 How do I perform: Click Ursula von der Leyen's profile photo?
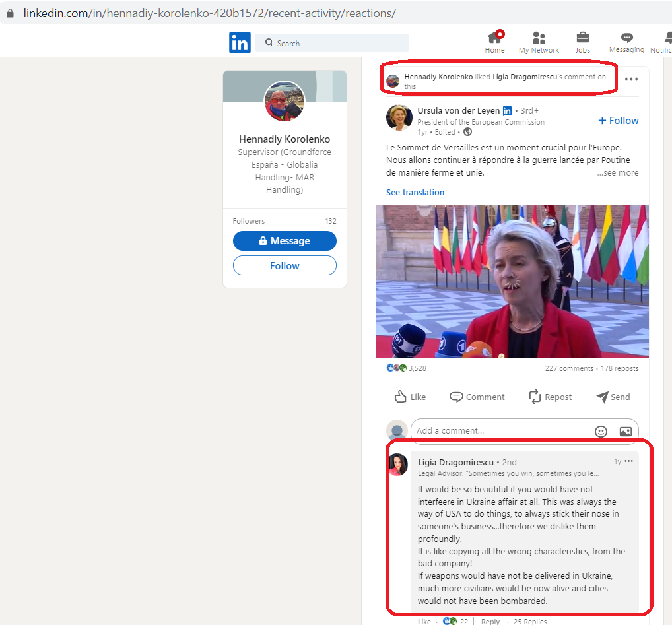[x=399, y=117]
